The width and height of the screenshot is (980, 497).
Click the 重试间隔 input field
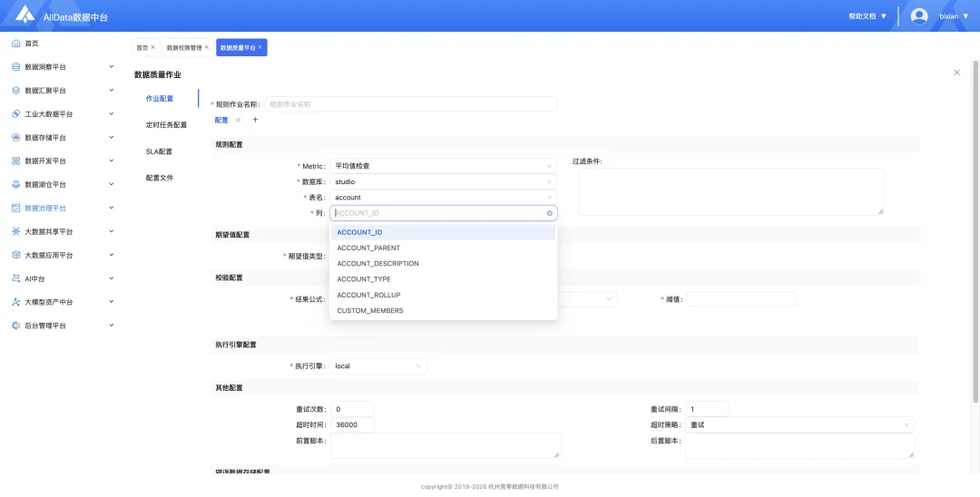click(x=708, y=410)
